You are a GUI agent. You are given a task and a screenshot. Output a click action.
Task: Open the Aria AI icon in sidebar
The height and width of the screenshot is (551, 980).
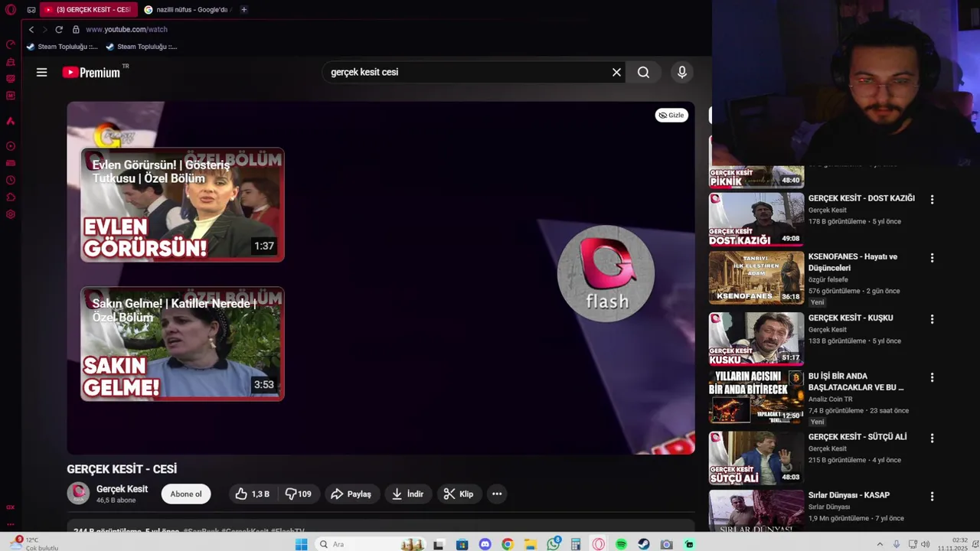(11, 121)
